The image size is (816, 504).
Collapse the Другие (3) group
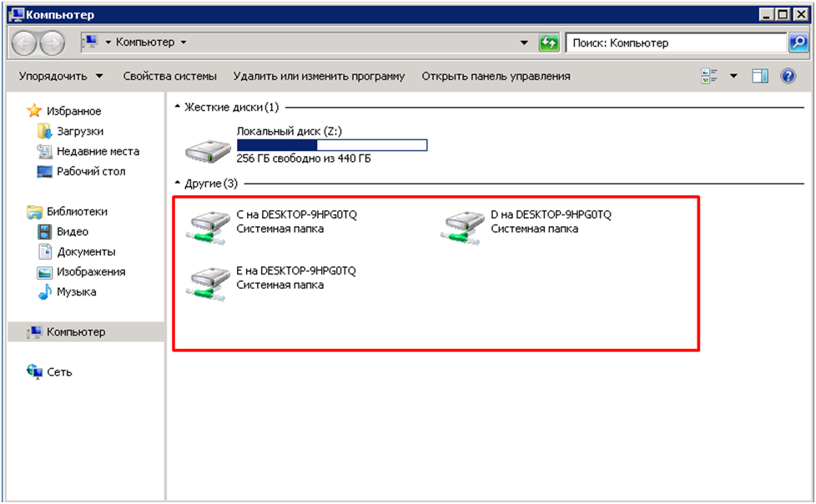click(x=178, y=184)
